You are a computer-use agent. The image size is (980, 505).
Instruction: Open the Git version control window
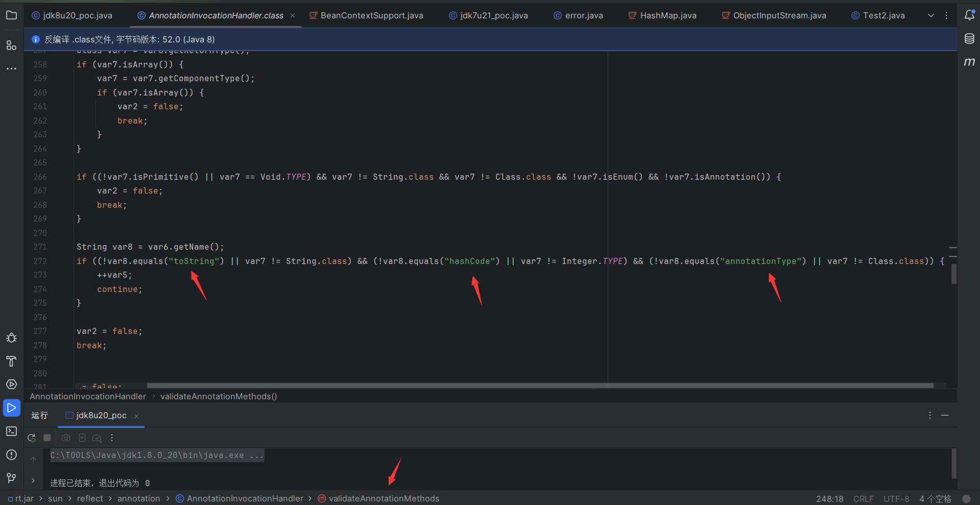point(11,478)
